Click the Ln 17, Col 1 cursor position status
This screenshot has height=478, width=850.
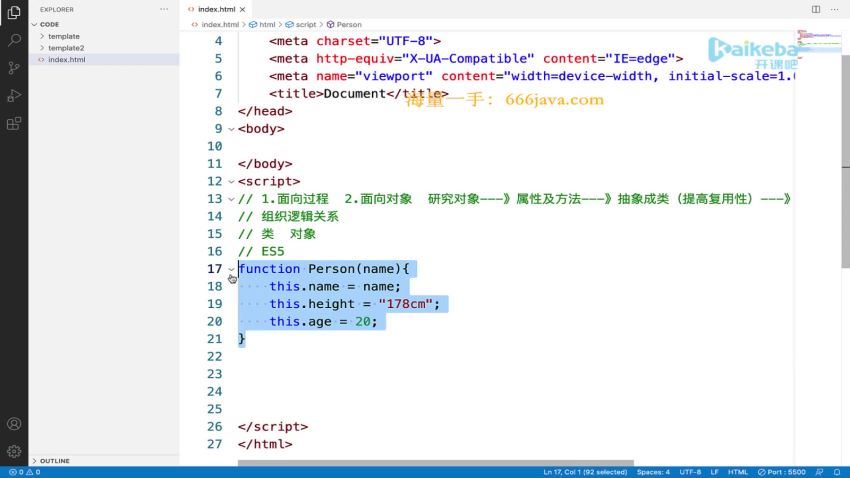pyautogui.click(x=585, y=472)
